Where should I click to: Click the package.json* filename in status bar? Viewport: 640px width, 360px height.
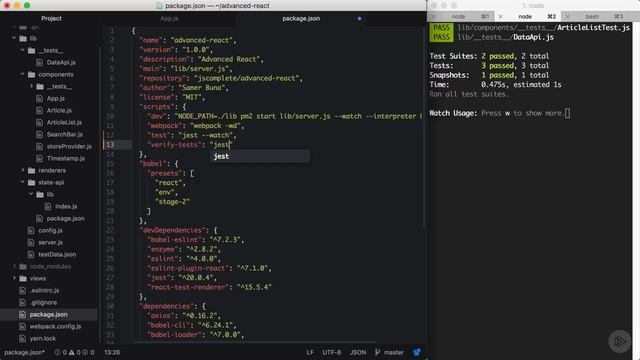click(24, 352)
